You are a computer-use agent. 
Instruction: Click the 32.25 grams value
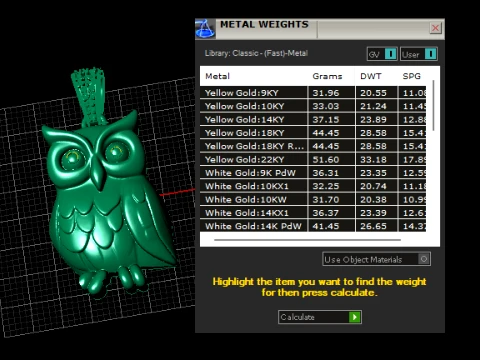326,186
